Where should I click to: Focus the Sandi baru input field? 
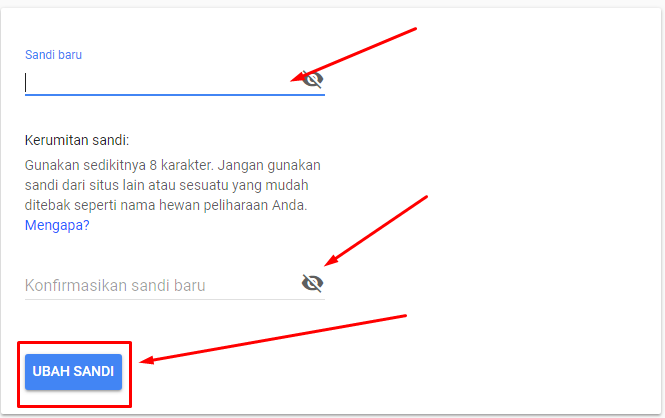162,83
